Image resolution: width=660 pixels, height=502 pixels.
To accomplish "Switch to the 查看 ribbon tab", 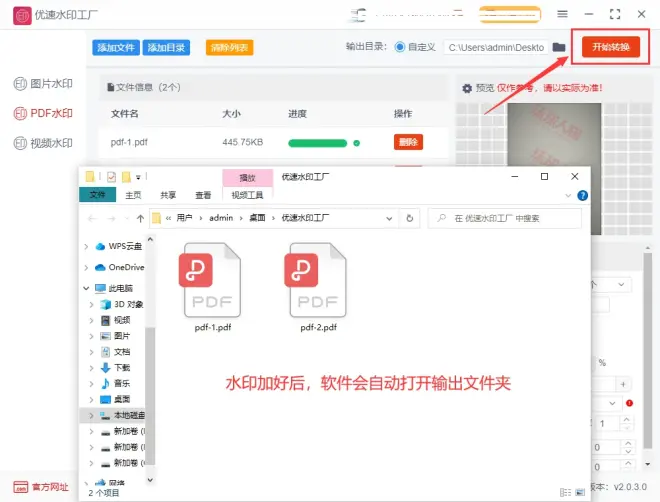I will pyautogui.click(x=203, y=195).
